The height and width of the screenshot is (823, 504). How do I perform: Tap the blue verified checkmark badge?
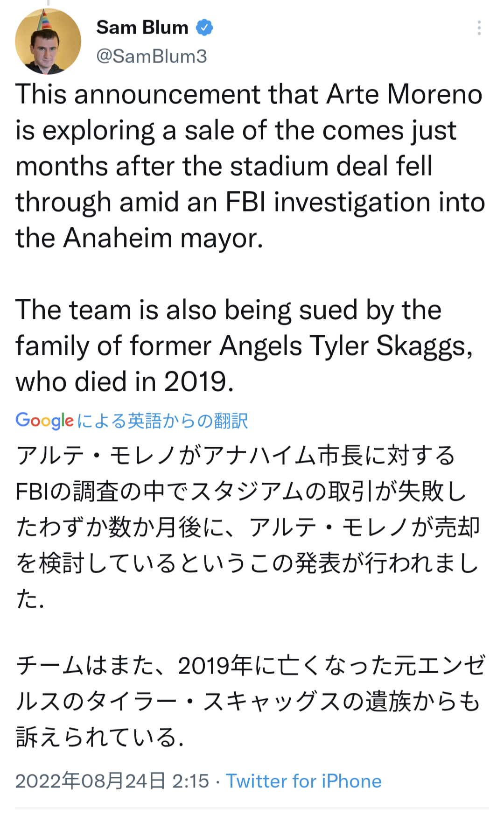tap(204, 28)
